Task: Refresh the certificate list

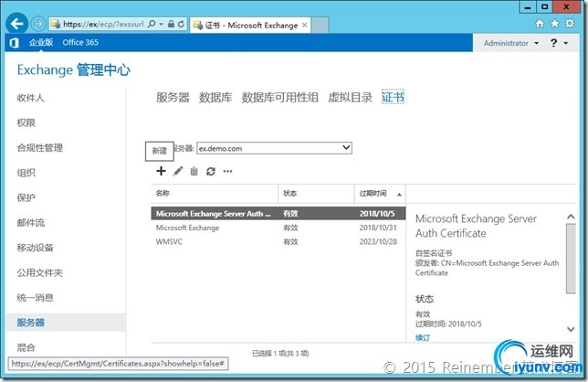Action: [211, 172]
